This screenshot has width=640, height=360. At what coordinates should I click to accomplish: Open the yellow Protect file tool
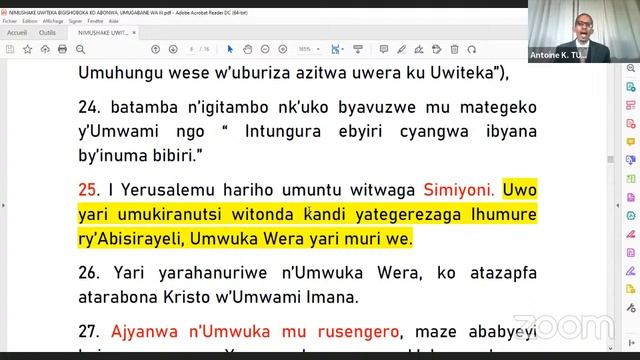[631, 289]
